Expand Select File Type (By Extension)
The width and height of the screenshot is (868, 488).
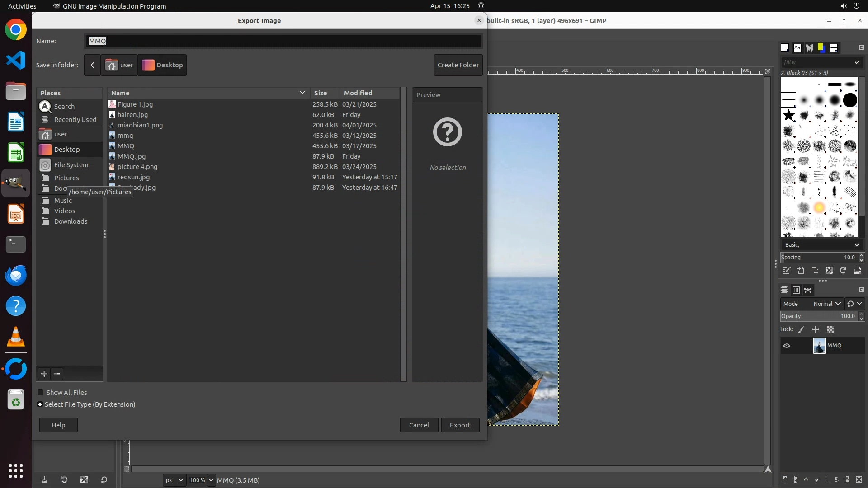click(x=40, y=404)
